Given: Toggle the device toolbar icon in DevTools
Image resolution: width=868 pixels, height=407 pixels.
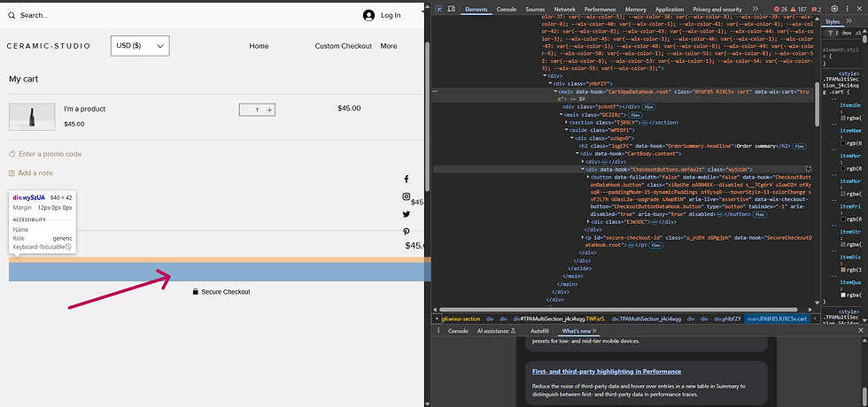Looking at the screenshot, I should (x=451, y=9).
